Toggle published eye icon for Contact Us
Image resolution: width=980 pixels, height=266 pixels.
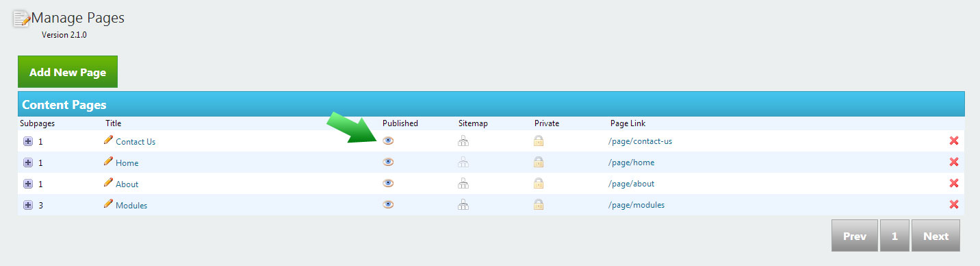click(x=388, y=141)
